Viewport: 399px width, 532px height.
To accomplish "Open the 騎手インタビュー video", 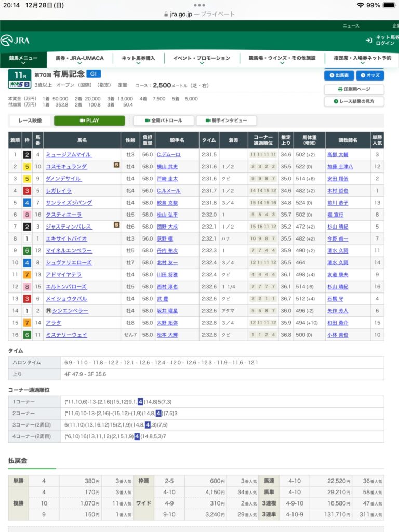I will [227, 121].
